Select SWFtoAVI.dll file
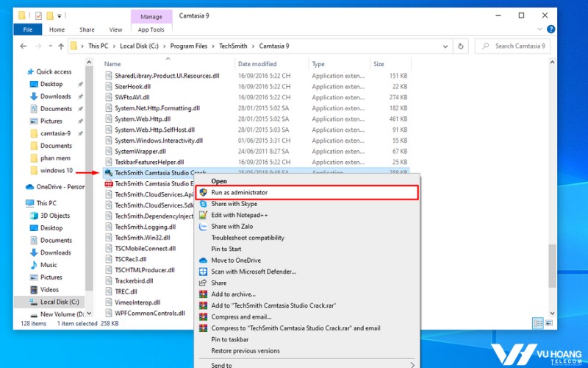The height and width of the screenshot is (368, 588). (x=132, y=97)
